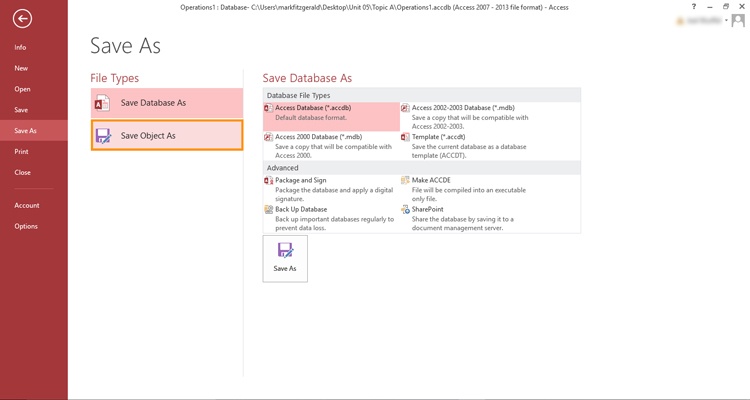
Task: Open the New page in sidebar
Action: point(21,68)
